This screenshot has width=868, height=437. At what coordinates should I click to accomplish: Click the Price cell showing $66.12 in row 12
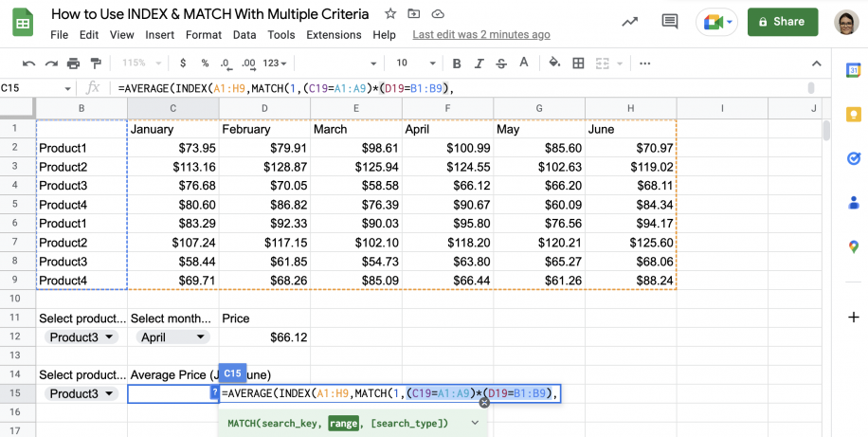coord(264,337)
